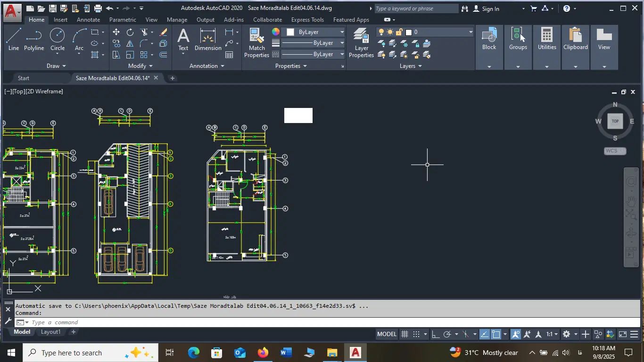Screen dimensions: 644x362
Task: Open the multiline Text tool
Action: [183, 39]
